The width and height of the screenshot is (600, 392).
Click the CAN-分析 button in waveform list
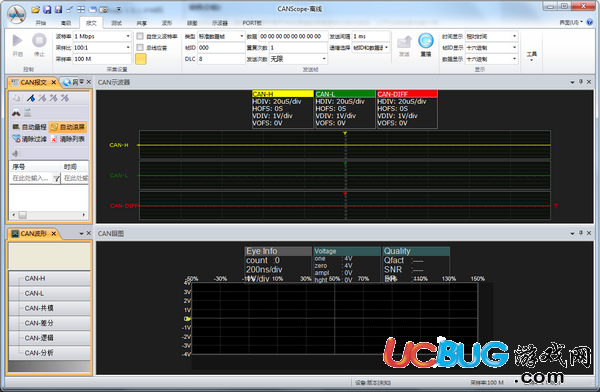click(49, 353)
